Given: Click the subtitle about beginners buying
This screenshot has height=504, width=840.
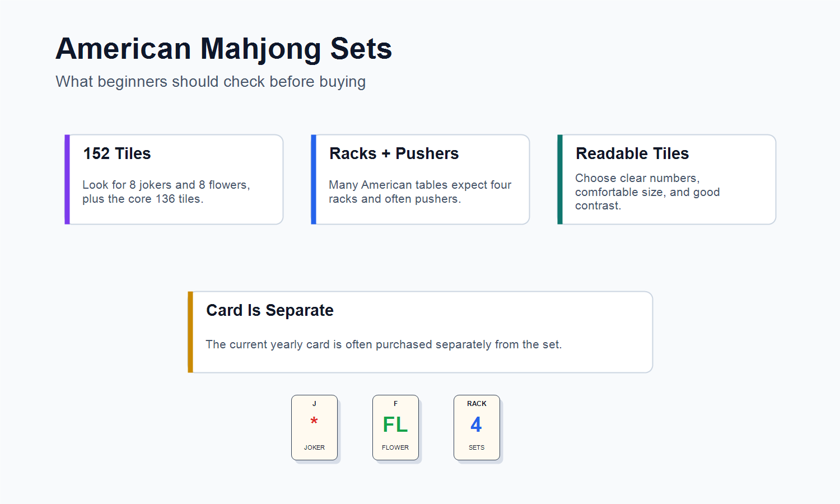Looking at the screenshot, I should tap(211, 82).
